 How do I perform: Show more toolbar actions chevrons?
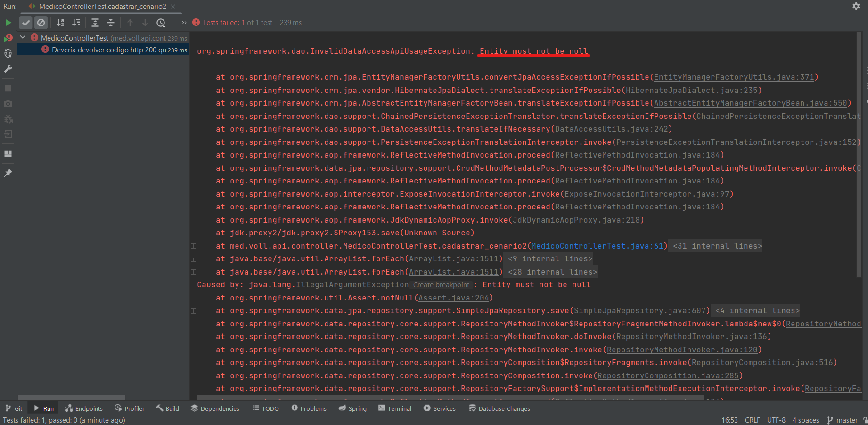click(184, 23)
